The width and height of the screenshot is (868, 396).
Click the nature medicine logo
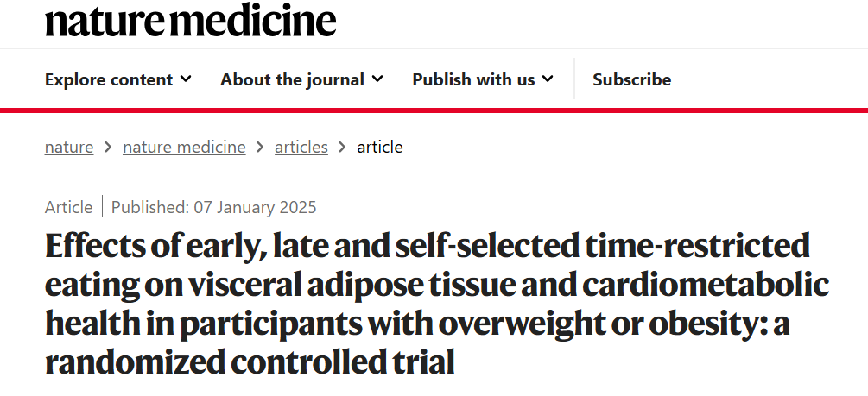click(190, 18)
